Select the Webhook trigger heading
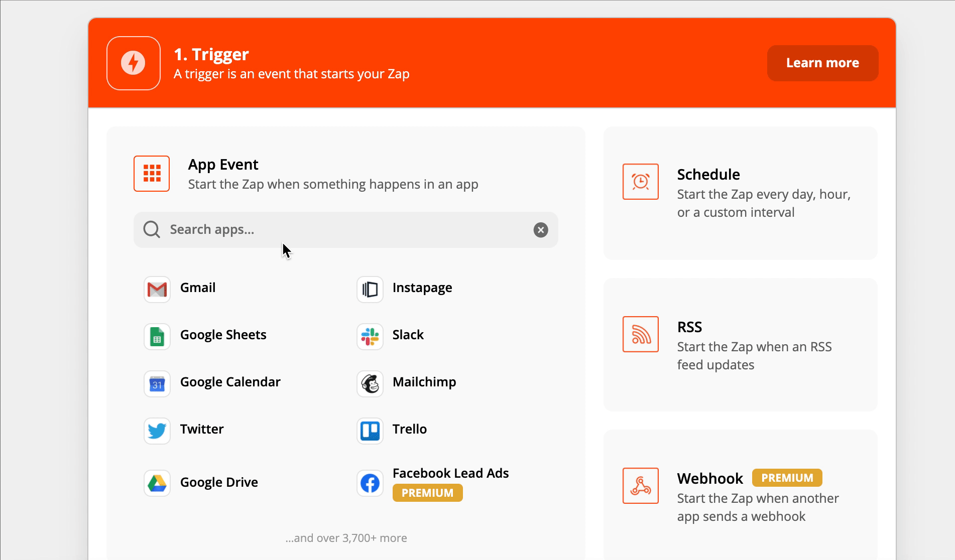The image size is (955, 560). [x=710, y=479]
